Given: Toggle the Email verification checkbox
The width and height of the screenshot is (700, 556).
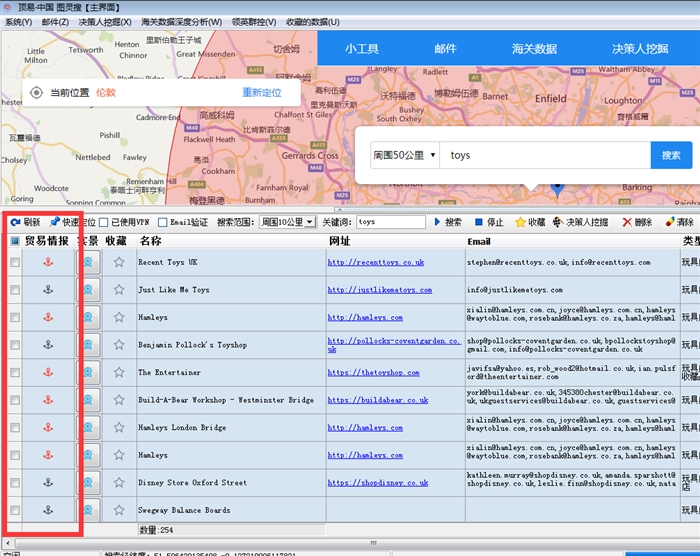Looking at the screenshot, I should pyautogui.click(x=163, y=222).
